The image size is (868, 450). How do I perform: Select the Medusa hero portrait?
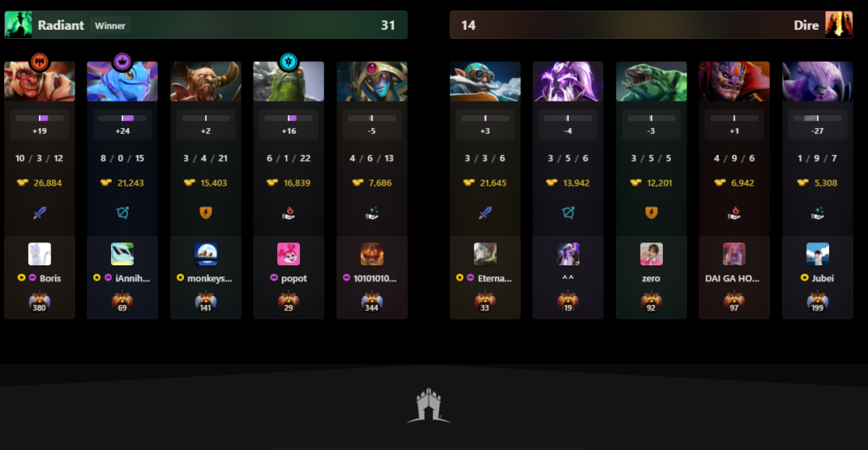[372, 81]
